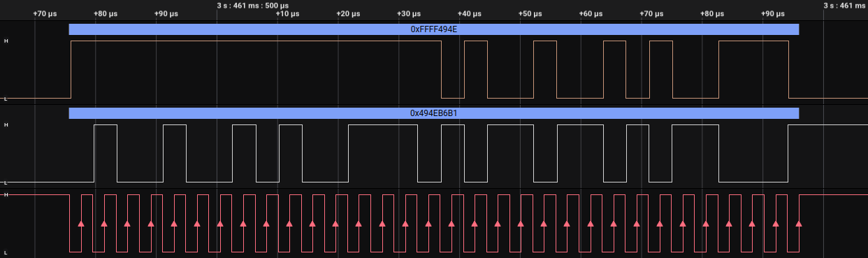Screen dimensions: 868x258
Task: Click the +60 µs ruler label
Action: (591, 13)
